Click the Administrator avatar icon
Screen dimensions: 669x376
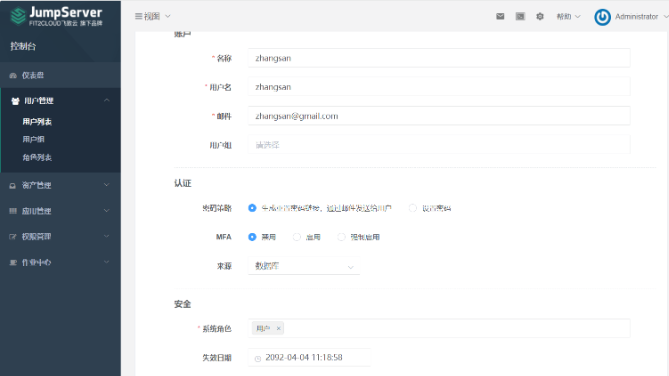click(602, 17)
